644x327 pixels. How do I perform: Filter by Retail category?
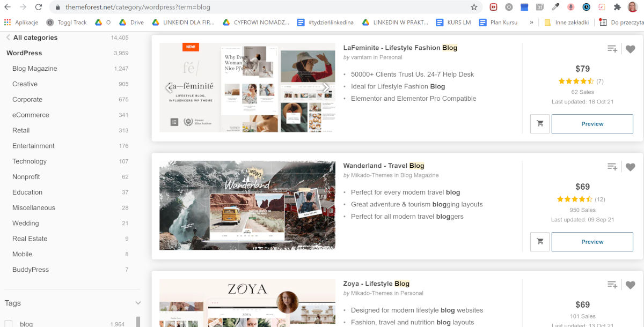point(21,130)
